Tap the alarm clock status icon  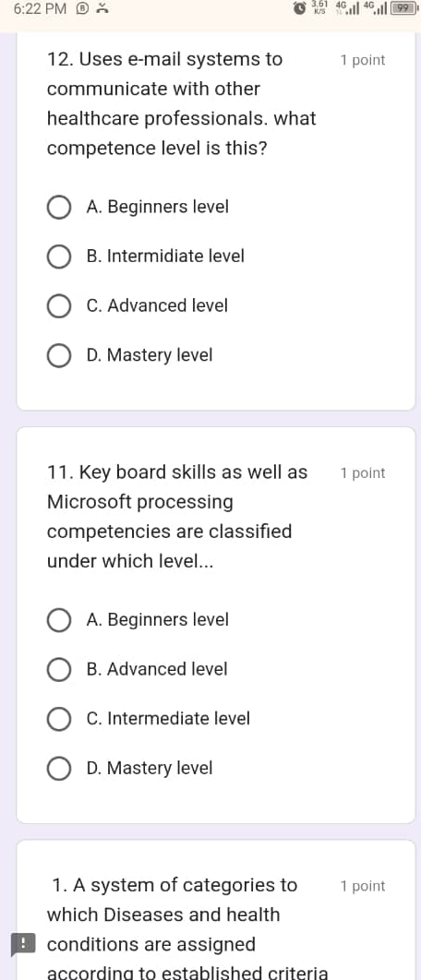300,8
